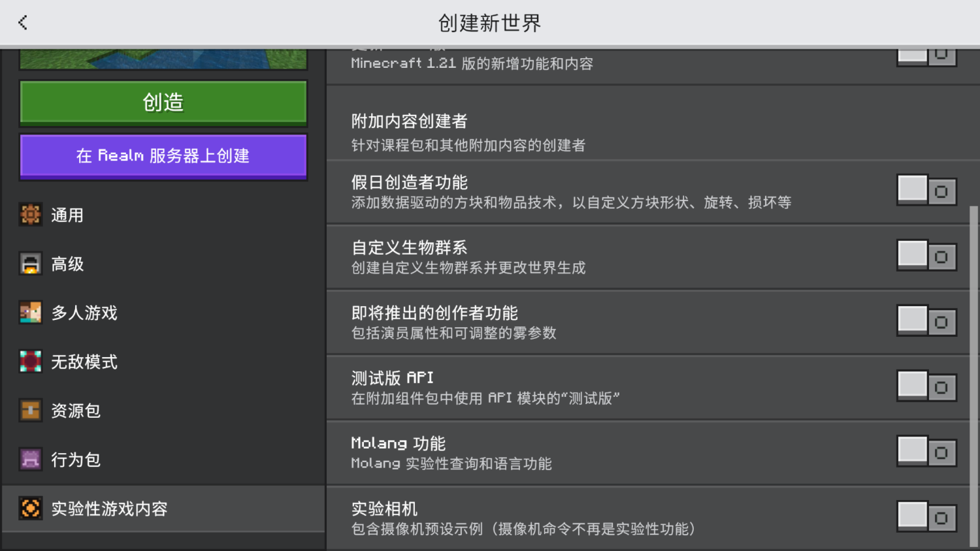Select the 无敌模式 tab

pyautogui.click(x=163, y=362)
